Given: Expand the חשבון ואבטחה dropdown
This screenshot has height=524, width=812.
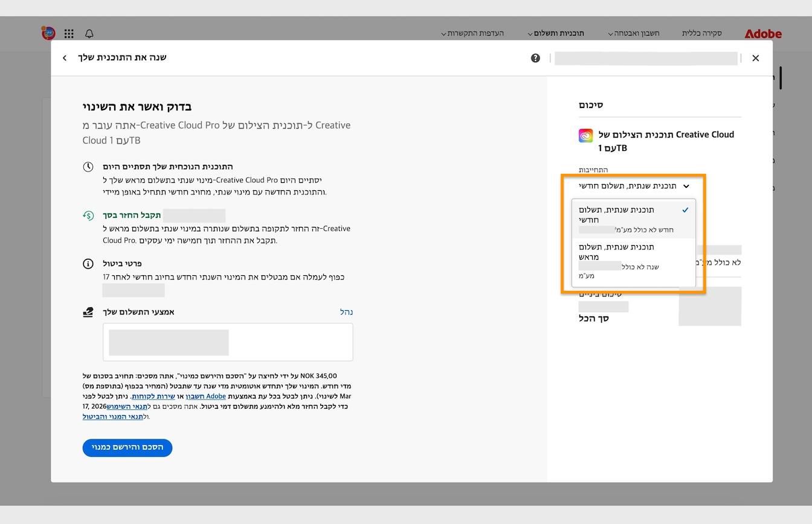Looking at the screenshot, I should click(633, 33).
